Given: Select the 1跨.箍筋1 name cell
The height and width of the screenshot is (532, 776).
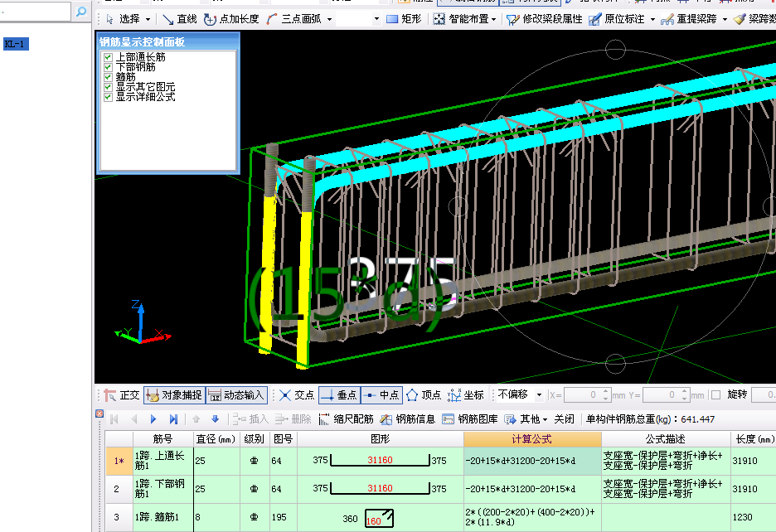Looking at the screenshot, I should point(162,518).
